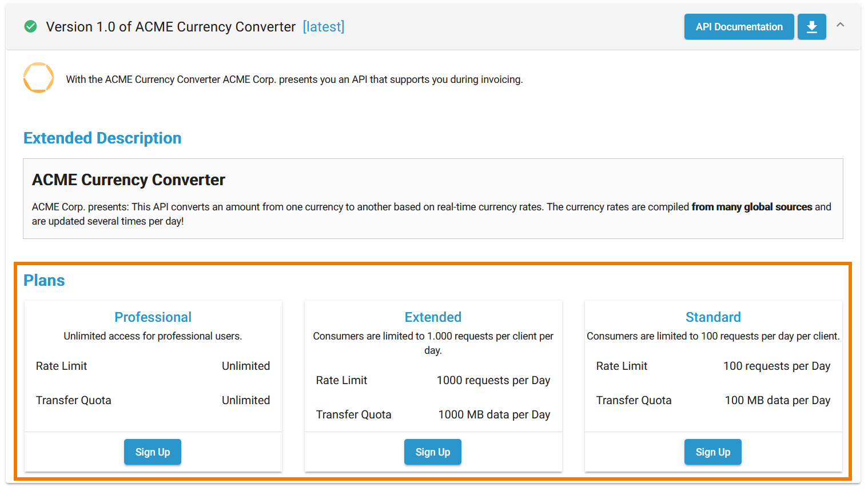Viewport: 868px width, 491px height.
Task: Sign up for the Professional plan
Action: click(x=153, y=452)
